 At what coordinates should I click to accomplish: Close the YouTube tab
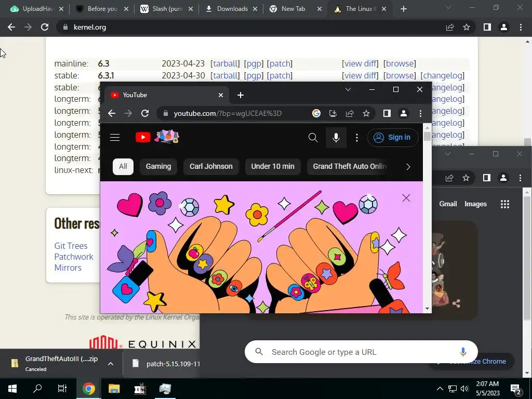coord(220,96)
